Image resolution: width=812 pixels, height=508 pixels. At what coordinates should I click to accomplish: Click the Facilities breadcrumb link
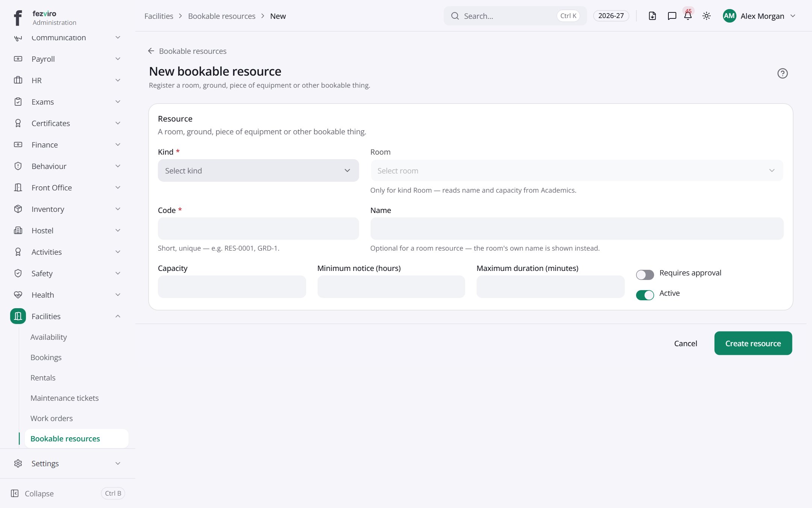click(x=159, y=16)
